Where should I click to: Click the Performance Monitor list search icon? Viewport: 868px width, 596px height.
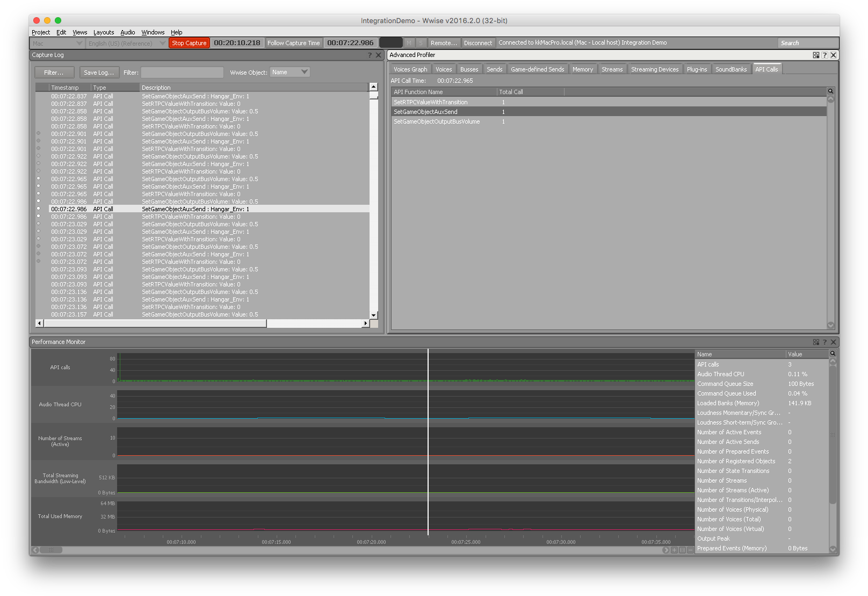click(833, 354)
